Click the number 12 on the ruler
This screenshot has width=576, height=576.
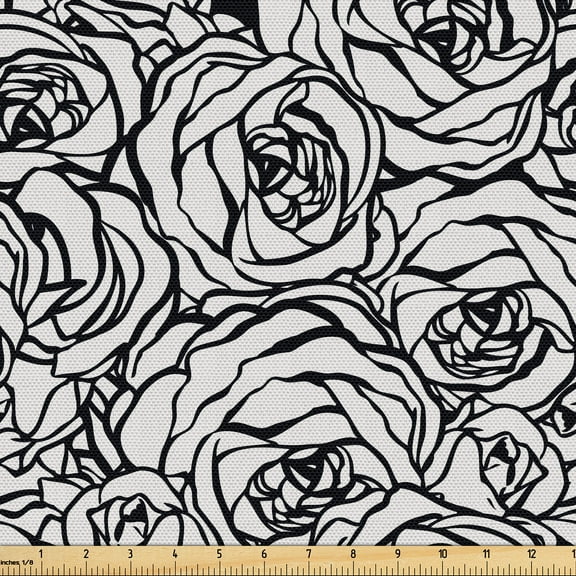point(532,554)
